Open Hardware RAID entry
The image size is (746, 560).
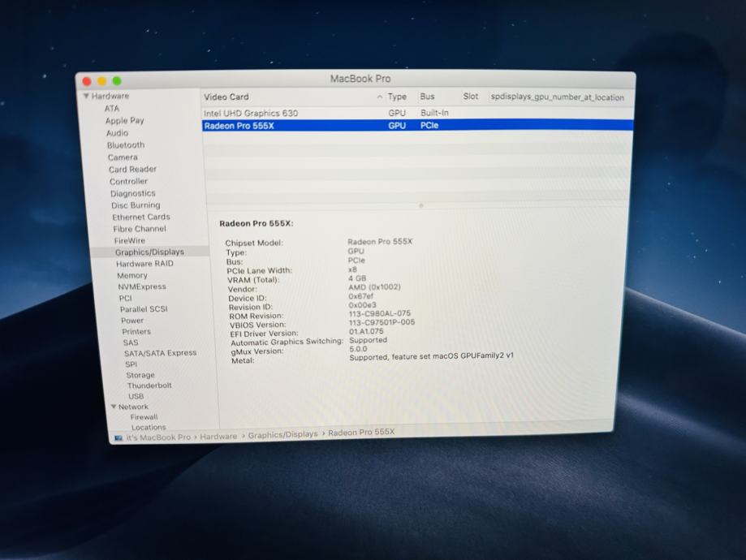(x=144, y=264)
